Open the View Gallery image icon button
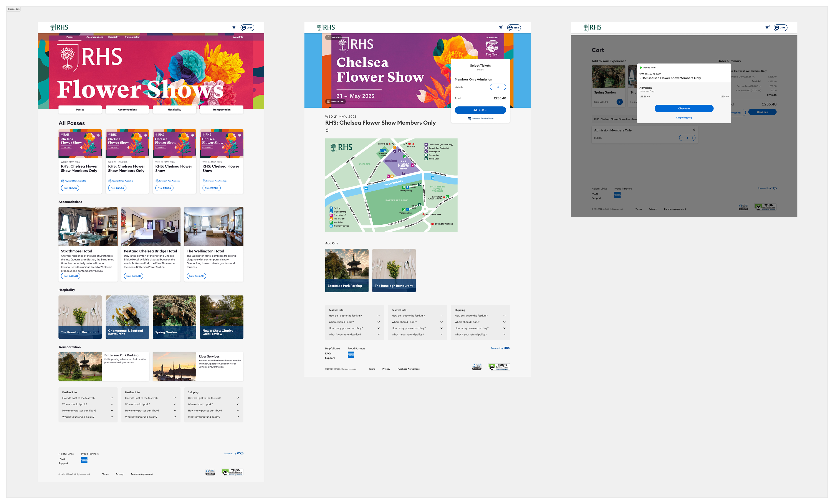Viewport: 834px width, 504px height. click(x=328, y=102)
